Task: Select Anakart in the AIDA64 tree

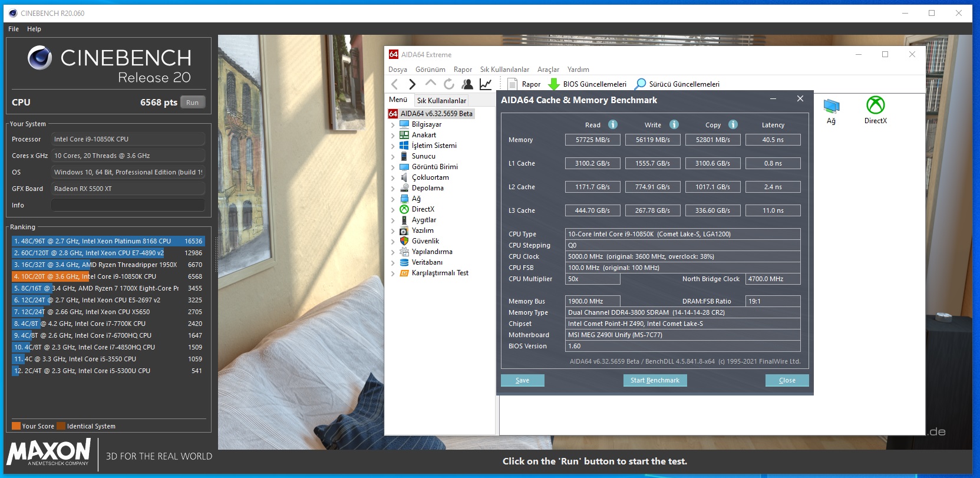Action: [x=424, y=135]
